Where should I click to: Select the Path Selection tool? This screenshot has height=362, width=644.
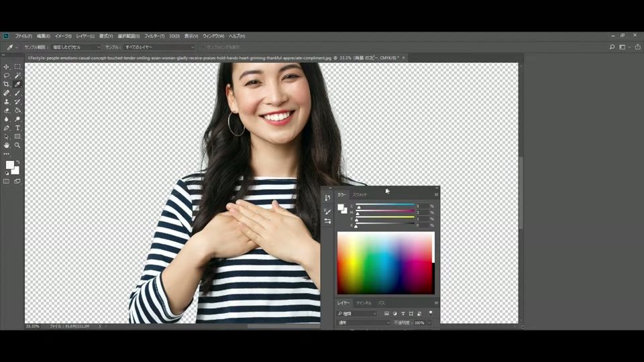point(6,137)
